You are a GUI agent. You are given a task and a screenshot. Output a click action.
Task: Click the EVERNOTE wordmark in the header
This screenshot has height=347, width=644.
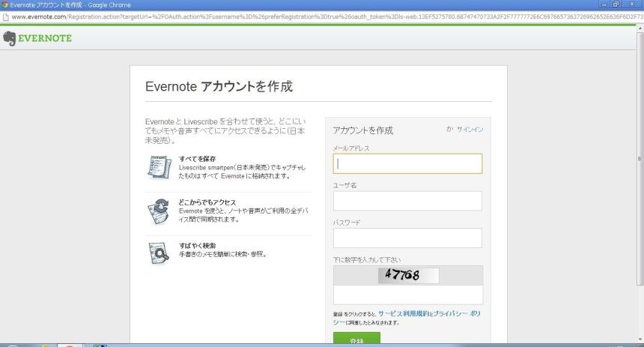point(45,38)
